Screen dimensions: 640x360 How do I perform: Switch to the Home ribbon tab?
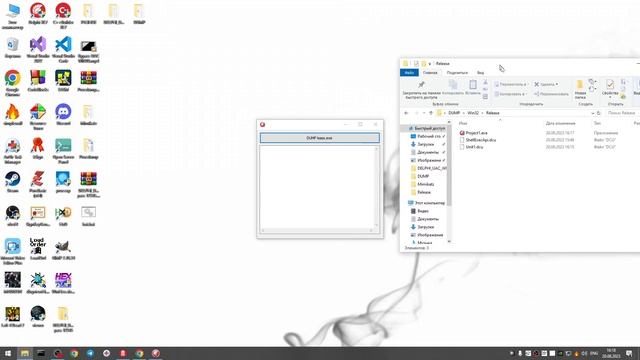[x=430, y=73]
